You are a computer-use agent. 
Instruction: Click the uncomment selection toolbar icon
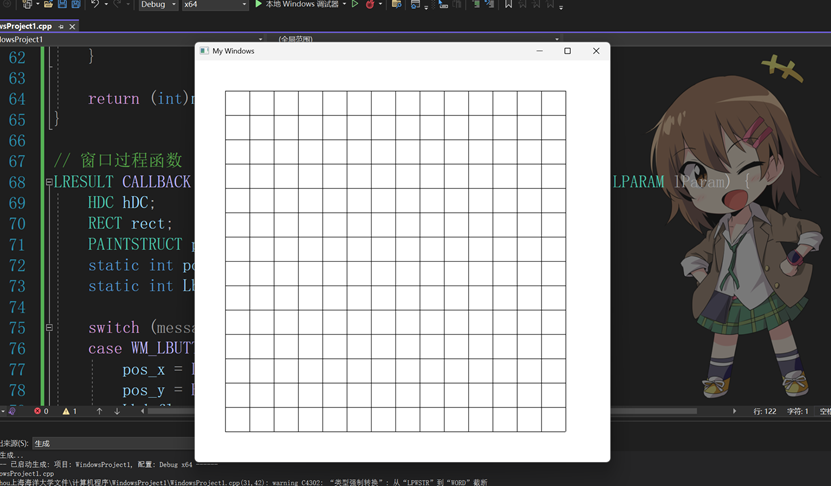(489, 4)
